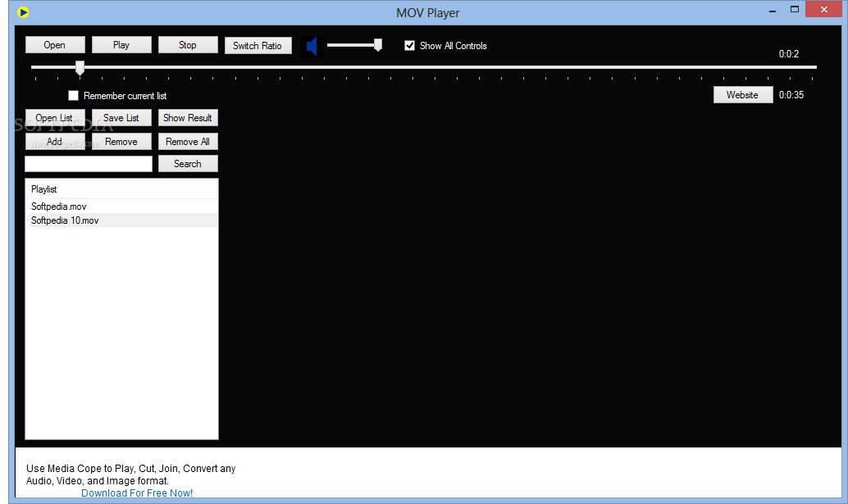
Task: Open a saved playlist with Open List
Action: click(55, 118)
